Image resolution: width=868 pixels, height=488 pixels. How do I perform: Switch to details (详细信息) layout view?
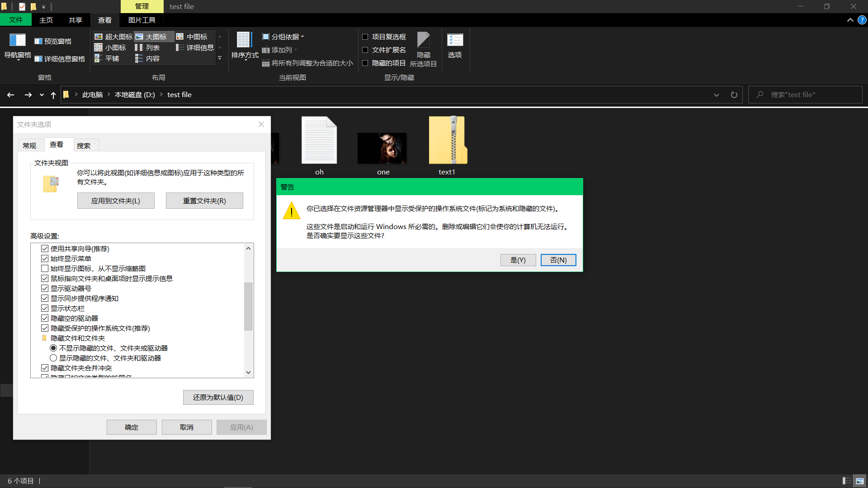[195, 47]
